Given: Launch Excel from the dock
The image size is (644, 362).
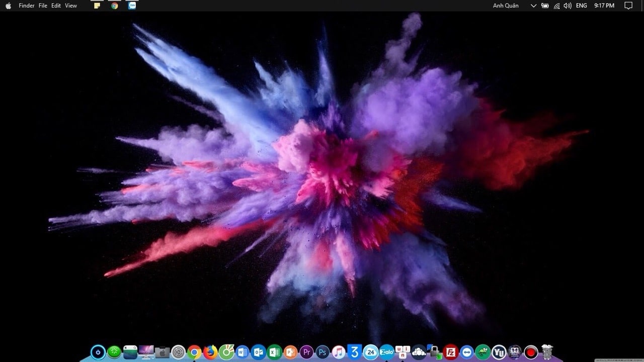Looking at the screenshot, I should click(275, 352).
